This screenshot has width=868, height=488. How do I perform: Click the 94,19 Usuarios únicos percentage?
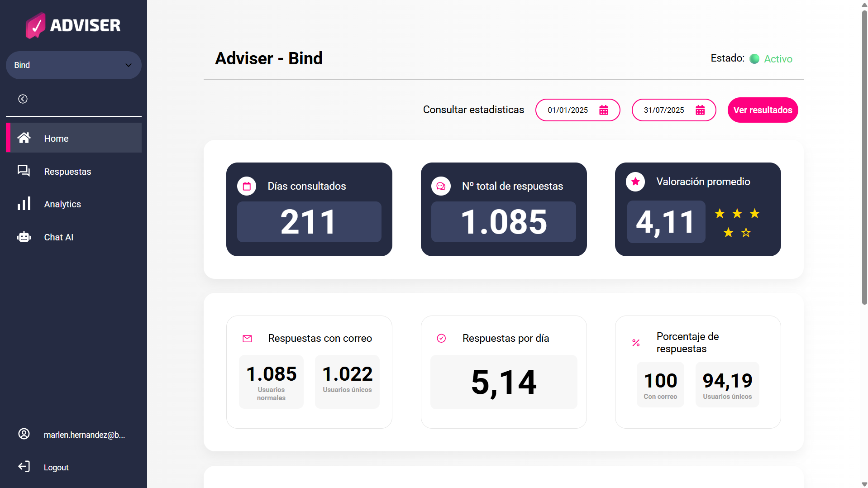[727, 381]
